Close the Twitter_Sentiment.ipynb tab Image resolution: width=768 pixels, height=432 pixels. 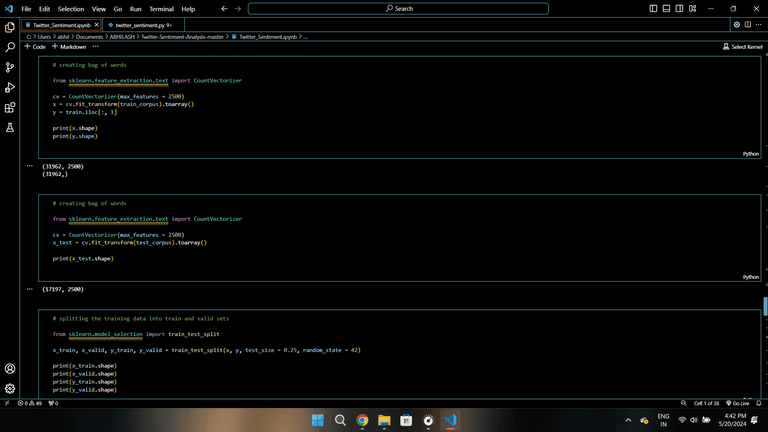(x=96, y=24)
